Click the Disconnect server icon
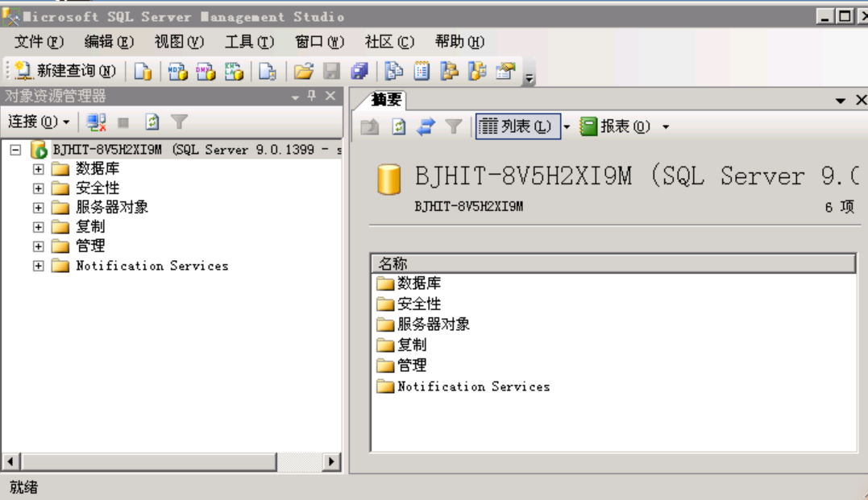The image size is (868, 500). click(x=97, y=122)
